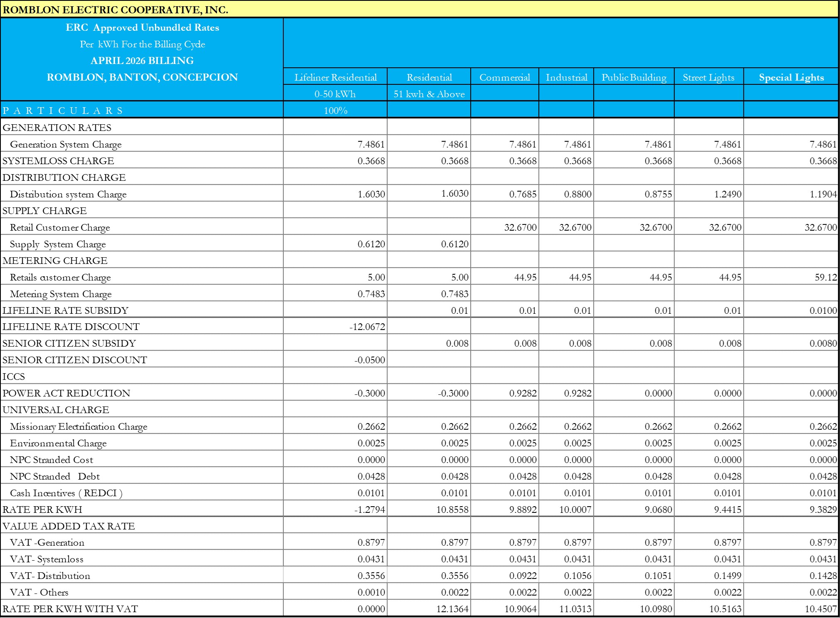Click the Supply System Charge label
The image size is (840, 618).
58,244
